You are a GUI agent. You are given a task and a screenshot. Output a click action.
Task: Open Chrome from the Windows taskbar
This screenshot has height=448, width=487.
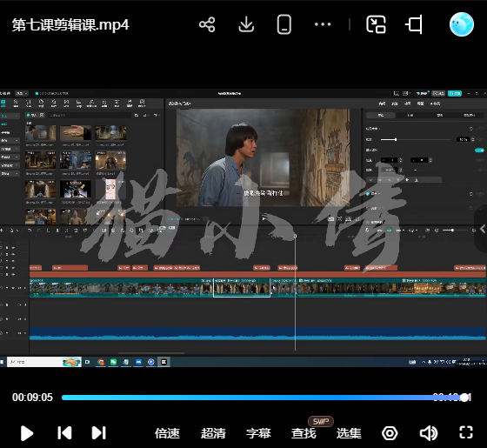point(101,362)
